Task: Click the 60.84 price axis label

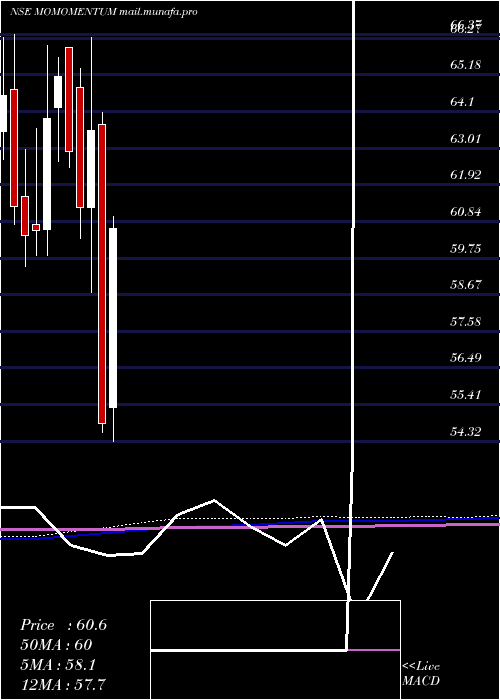Action: pyautogui.click(x=466, y=212)
